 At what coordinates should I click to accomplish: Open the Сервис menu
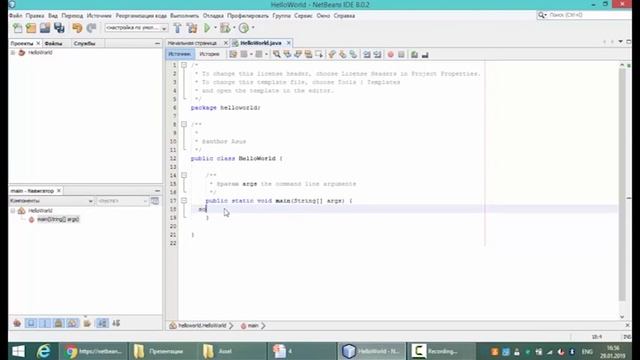[x=303, y=16]
